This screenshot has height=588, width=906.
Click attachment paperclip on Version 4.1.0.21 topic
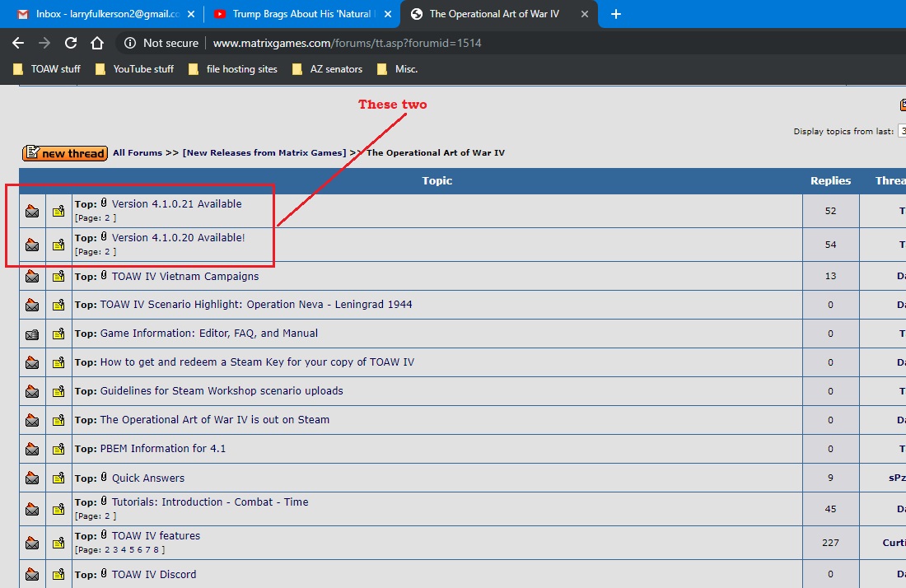104,203
